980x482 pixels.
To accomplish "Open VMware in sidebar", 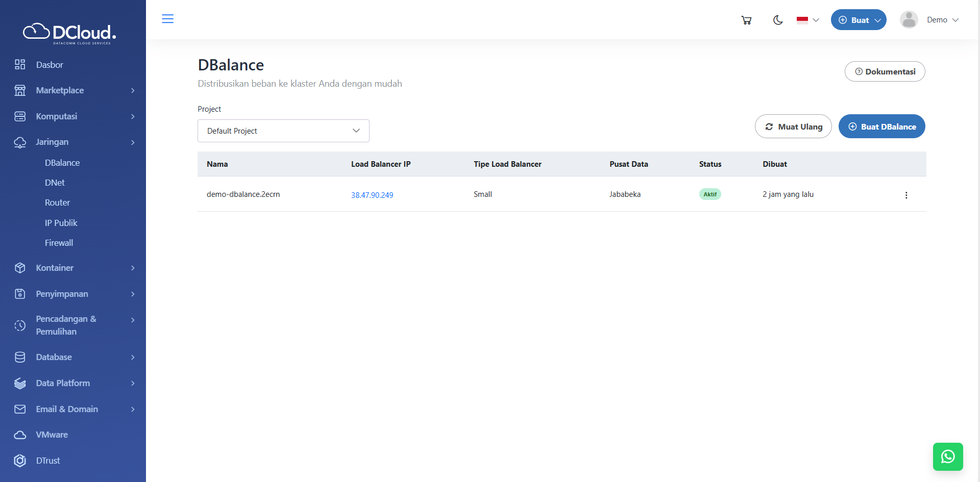I will 52,435.
